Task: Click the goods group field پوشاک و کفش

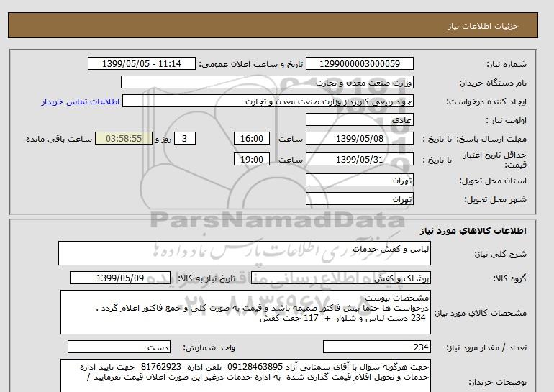Action: [340, 278]
